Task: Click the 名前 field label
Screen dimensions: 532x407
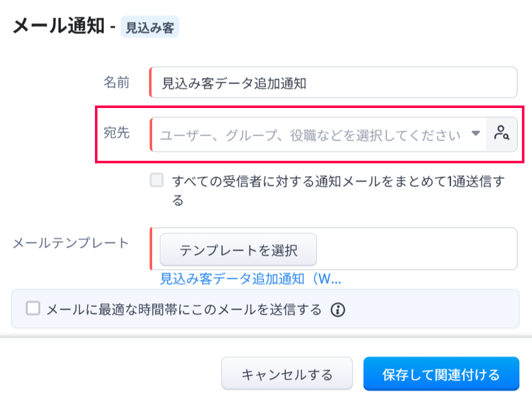Action: (116, 82)
